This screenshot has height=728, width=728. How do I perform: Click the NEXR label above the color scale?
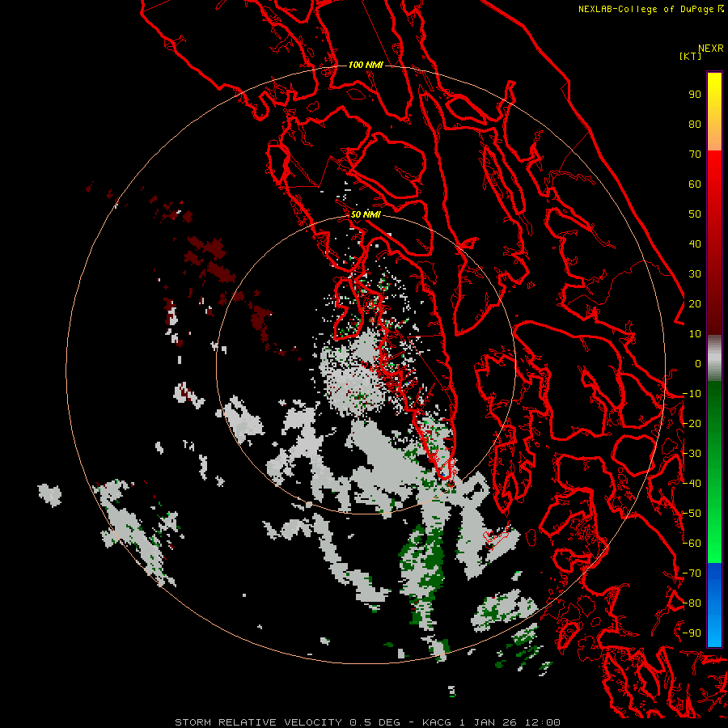click(711, 49)
